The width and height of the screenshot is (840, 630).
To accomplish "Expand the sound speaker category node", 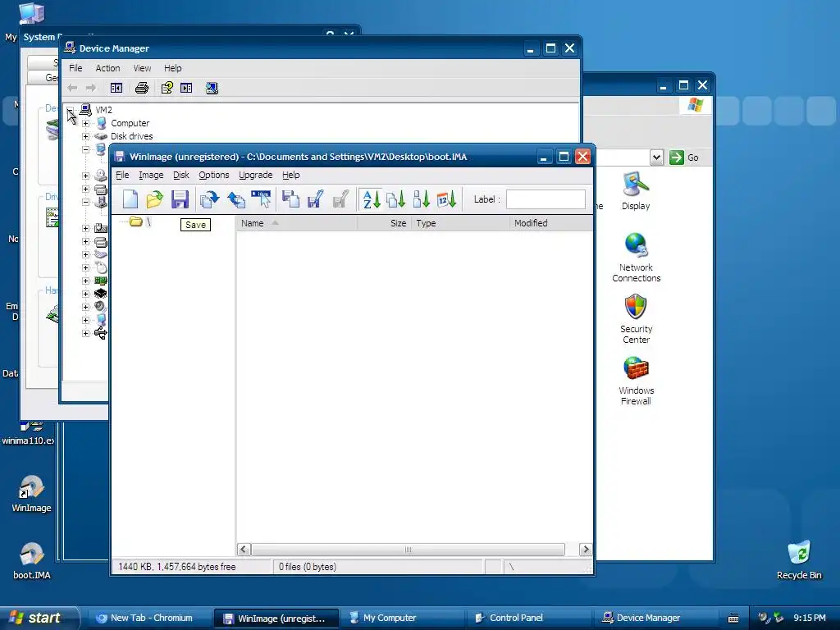I will click(x=85, y=307).
